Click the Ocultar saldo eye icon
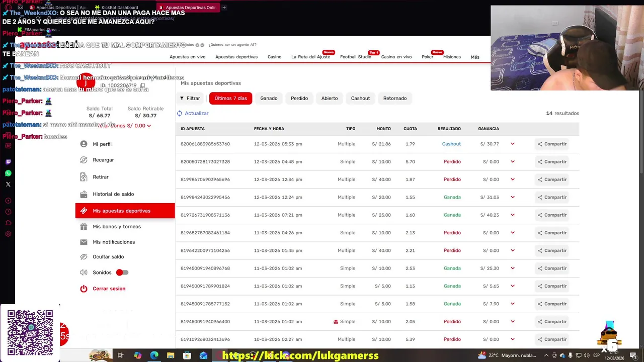 84,257
